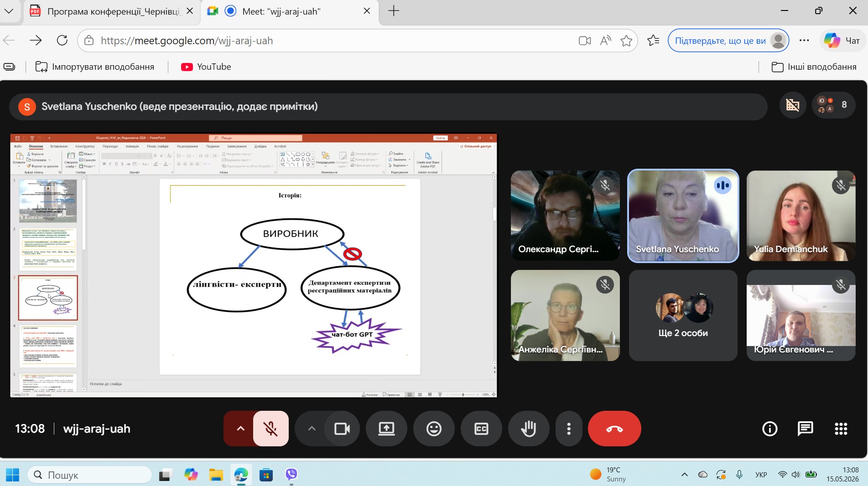Open the share screen button

point(386,429)
